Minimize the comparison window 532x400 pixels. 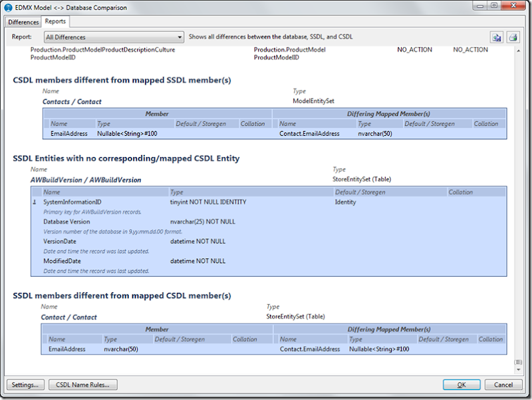(480, 5)
